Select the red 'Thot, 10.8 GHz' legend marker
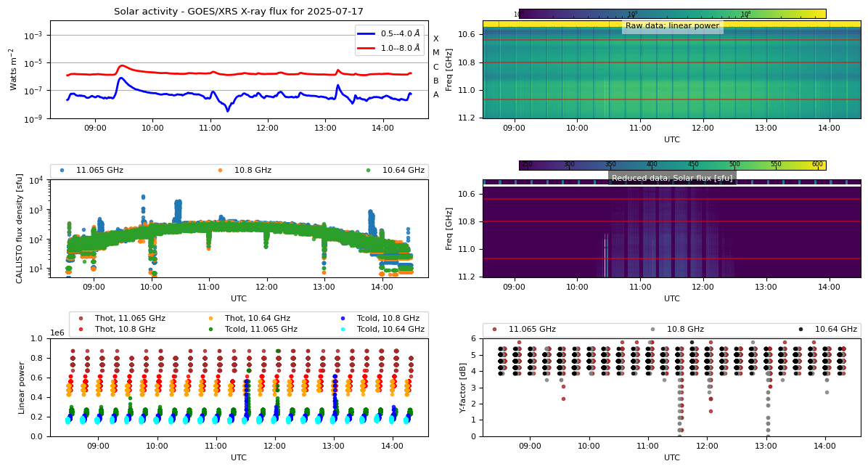Viewport: 868px width, 469px height. click(x=81, y=328)
